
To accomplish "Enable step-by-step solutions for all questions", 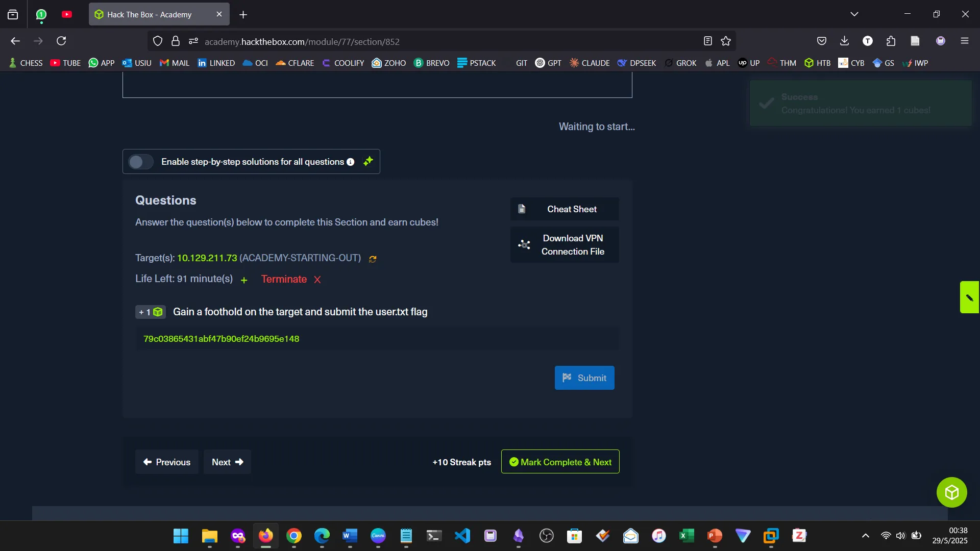I will pyautogui.click(x=140, y=162).
